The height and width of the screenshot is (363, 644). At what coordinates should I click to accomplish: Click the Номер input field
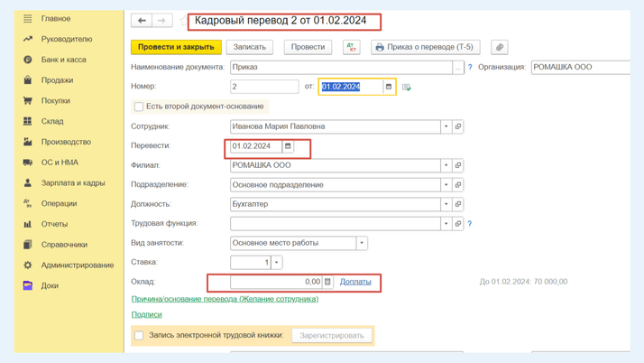pos(264,87)
